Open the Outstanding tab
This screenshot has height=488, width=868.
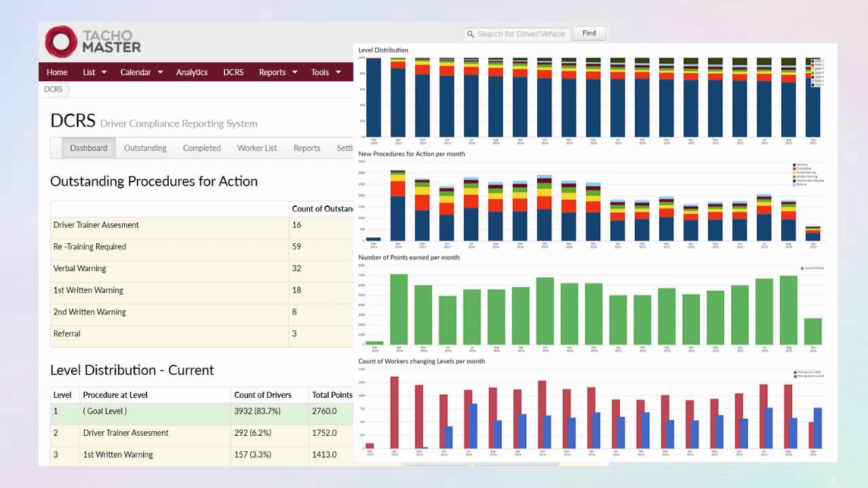[145, 148]
